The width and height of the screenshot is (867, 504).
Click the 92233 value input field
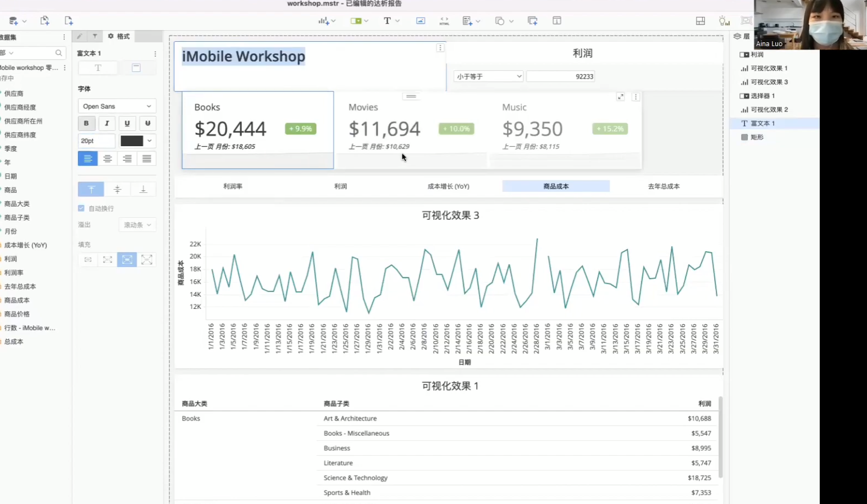560,76
